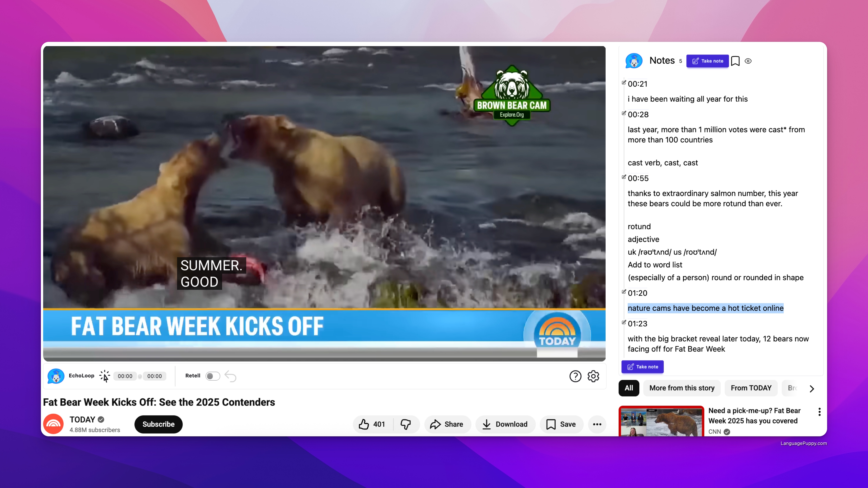
Task: Open more actions ellipsis under video
Action: click(x=597, y=424)
